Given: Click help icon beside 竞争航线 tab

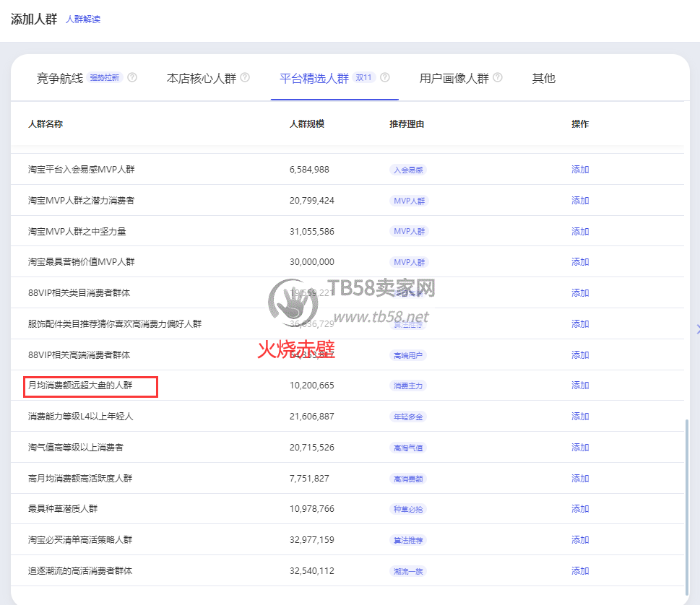Looking at the screenshot, I should tap(132, 78).
